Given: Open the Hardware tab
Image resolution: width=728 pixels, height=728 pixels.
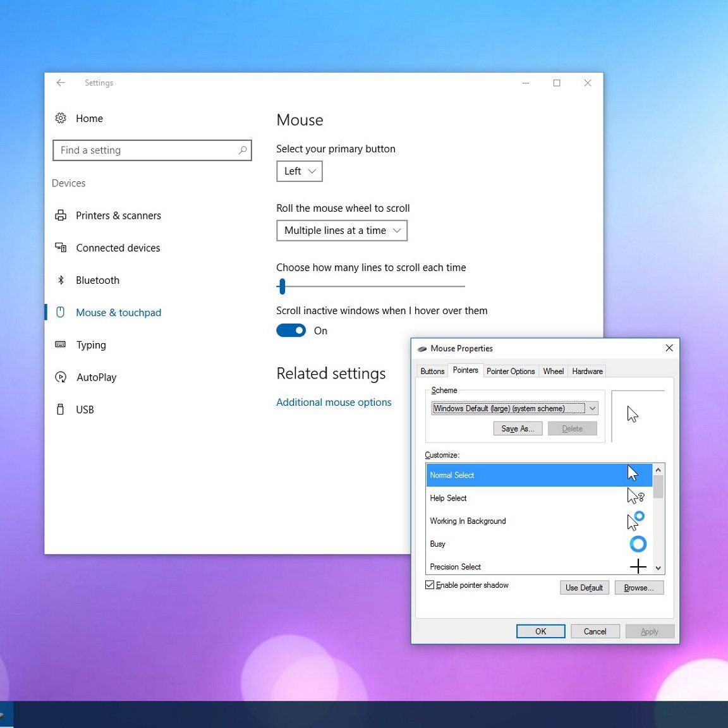Looking at the screenshot, I should [587, 372].
